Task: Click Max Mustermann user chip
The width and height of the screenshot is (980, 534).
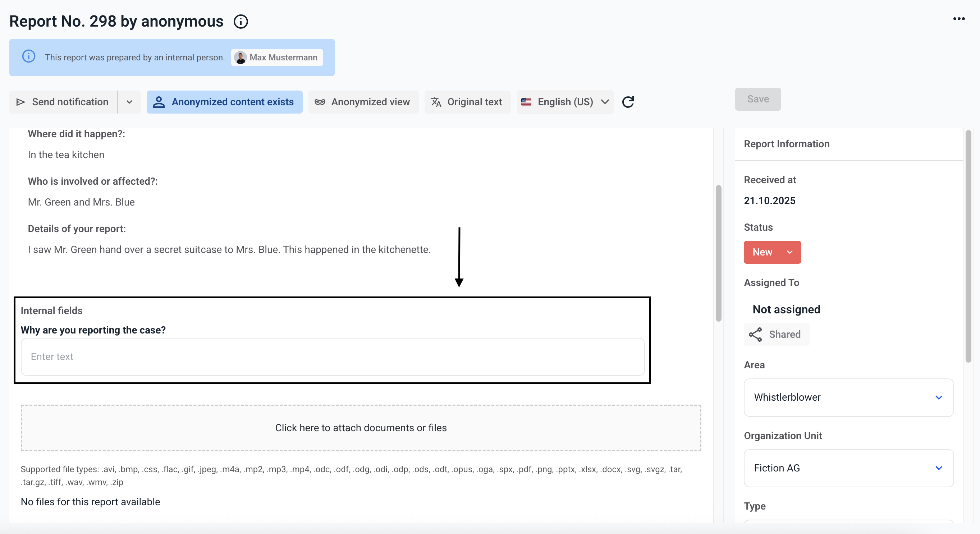Action: coord(277,57)
